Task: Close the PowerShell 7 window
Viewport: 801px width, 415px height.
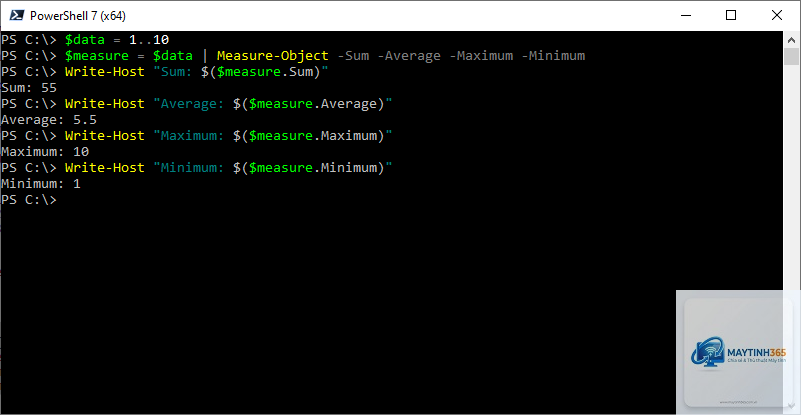Action: point(776,15)
